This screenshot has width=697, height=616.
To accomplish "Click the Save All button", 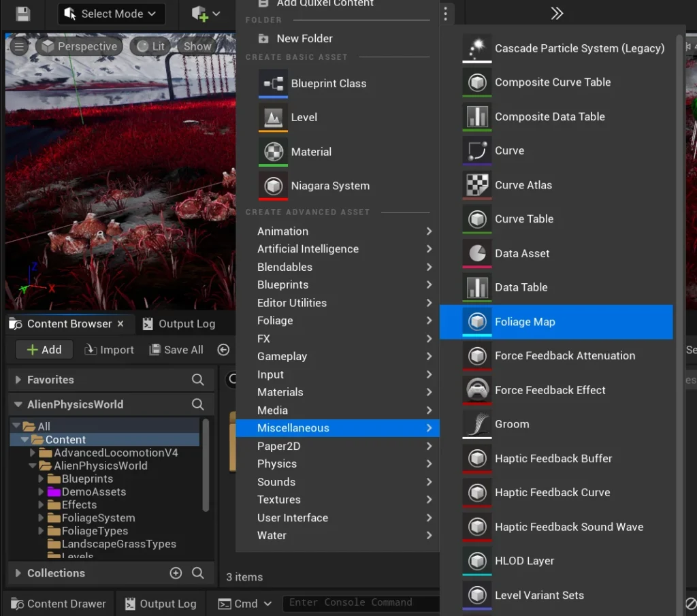I will pos(176,350).
